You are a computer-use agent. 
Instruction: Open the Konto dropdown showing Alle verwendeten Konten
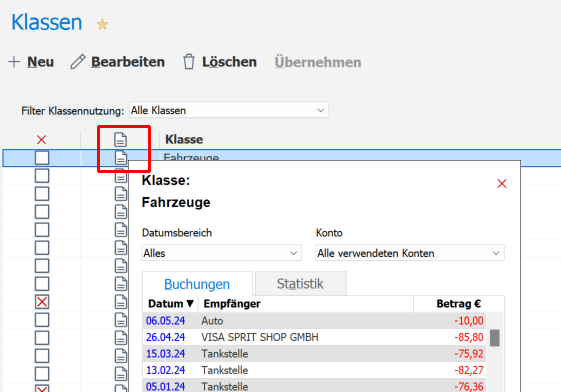click(x=410, y=253)
